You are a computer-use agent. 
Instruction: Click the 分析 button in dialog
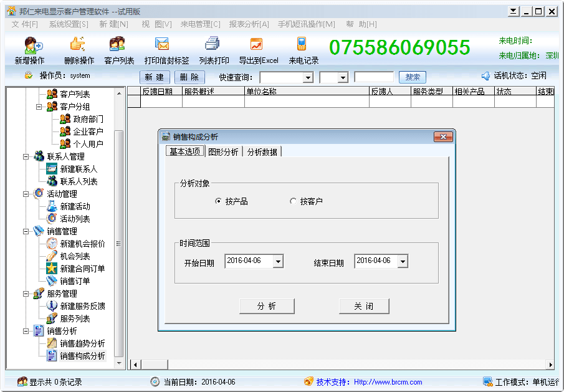267,306
